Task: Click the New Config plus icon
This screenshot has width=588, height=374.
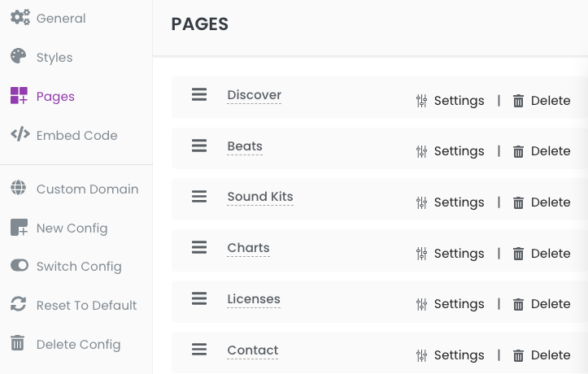Action: 20,228
